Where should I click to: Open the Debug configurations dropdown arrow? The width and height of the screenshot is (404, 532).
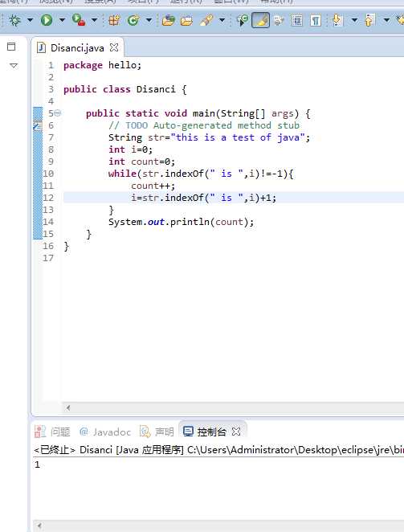[30, 20]
